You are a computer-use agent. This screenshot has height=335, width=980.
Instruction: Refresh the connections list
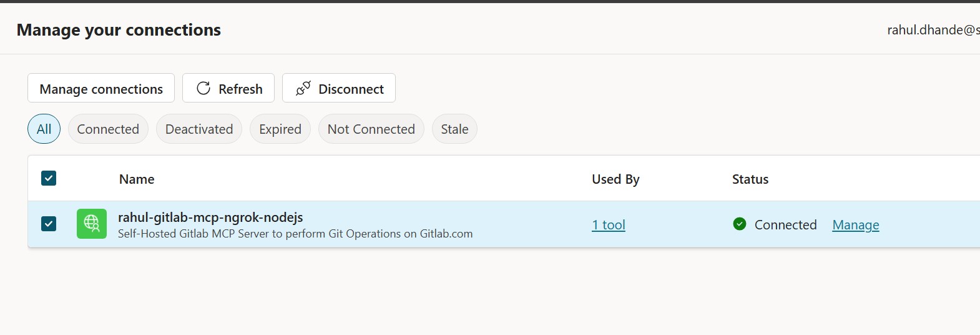click(228, 88)
